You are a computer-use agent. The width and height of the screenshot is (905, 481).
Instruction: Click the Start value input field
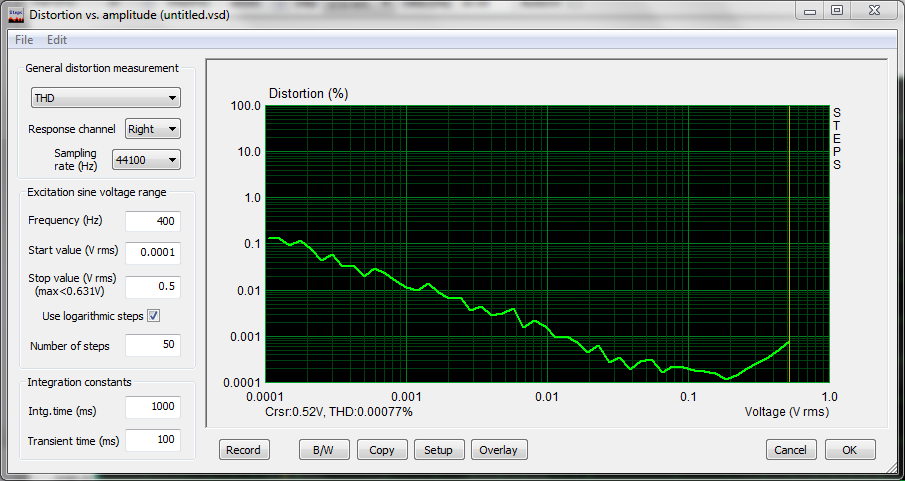[152, 253]
